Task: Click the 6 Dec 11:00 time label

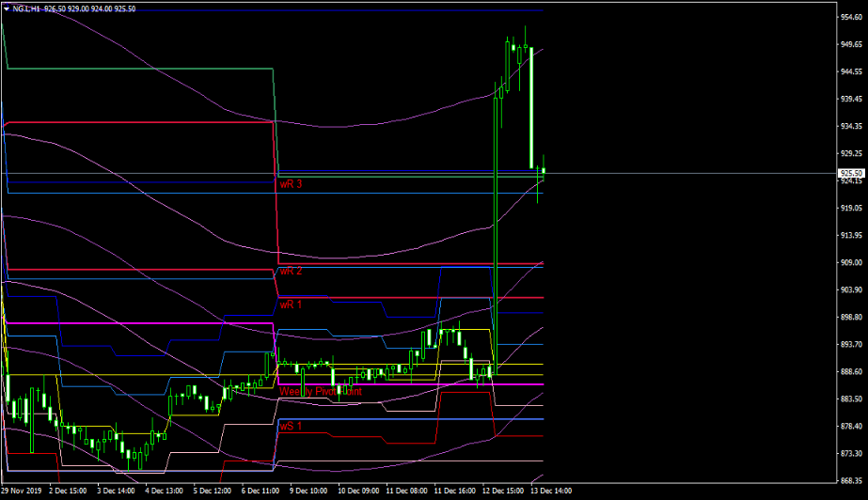Action: (260, 491)
